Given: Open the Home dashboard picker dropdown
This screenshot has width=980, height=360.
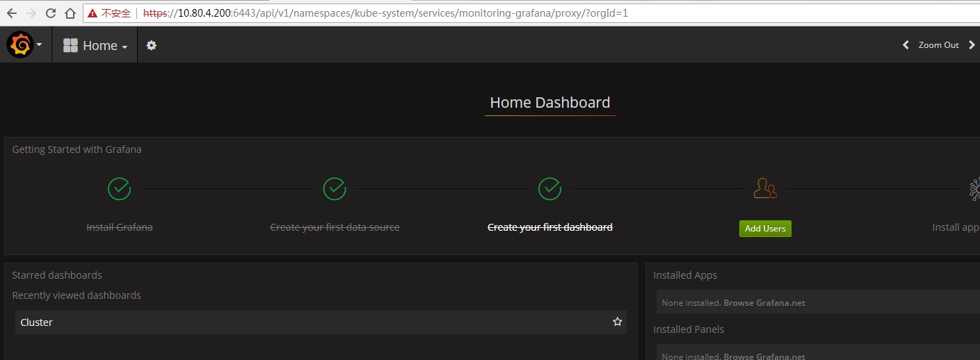Looking at the screenshot, I should [95, 45].
